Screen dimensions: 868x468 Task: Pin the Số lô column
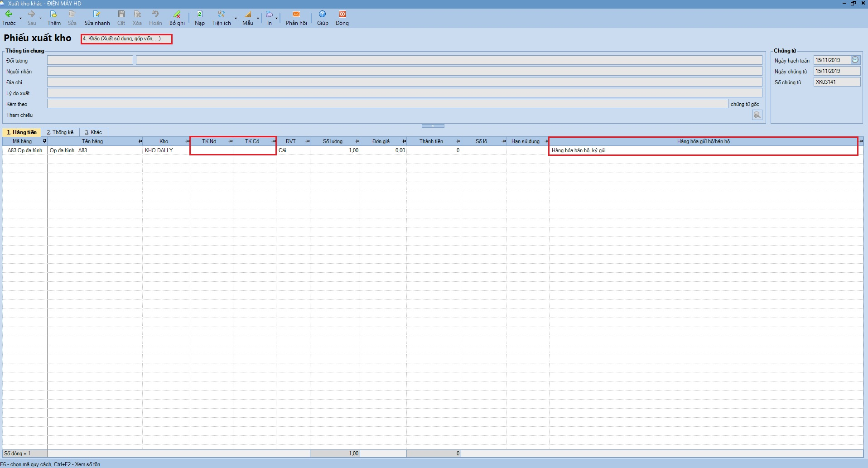pyautogui.click(x=503, y=141)
